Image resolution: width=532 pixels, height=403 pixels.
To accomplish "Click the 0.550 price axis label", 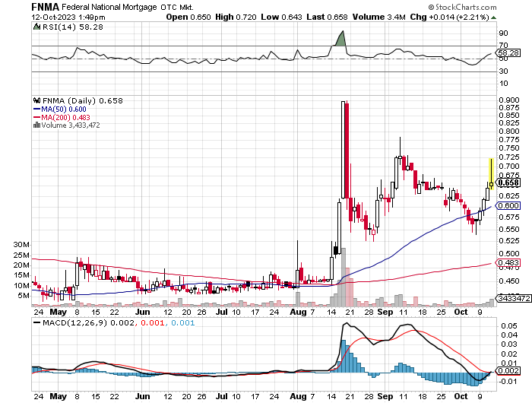I will point(509,229).
